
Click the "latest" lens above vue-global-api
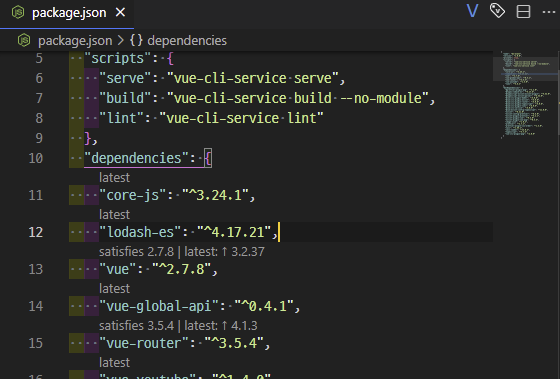[x=114, y=289]
